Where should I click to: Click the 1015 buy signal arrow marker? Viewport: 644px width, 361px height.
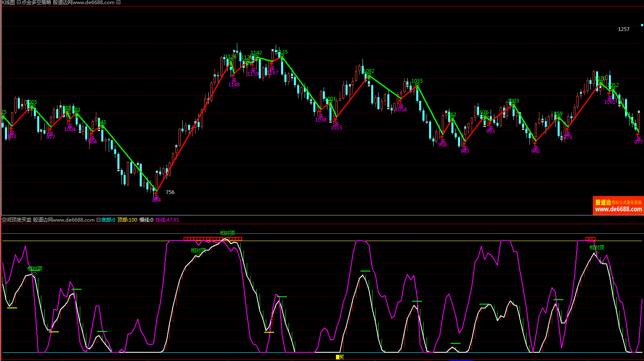click(x=336, y=123)
